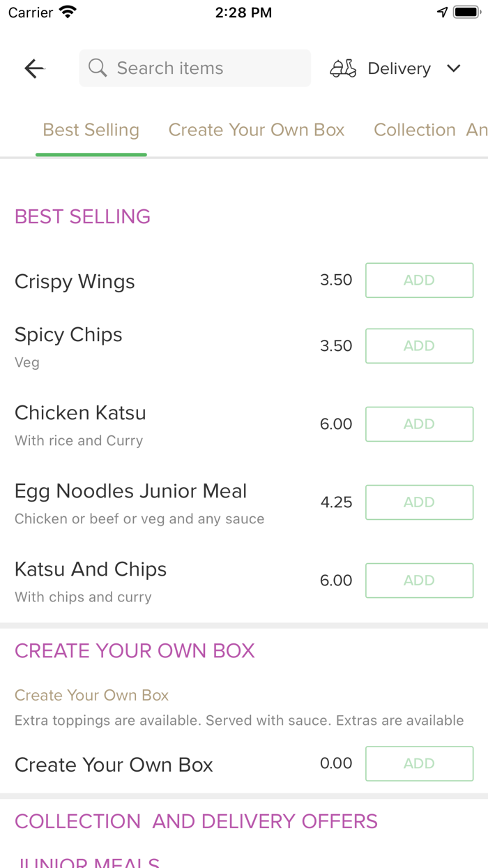The image size is (488, 868).
Task: Tap the magnifying glass search icon
Action: pyautogui.click(x=97, y=68)
